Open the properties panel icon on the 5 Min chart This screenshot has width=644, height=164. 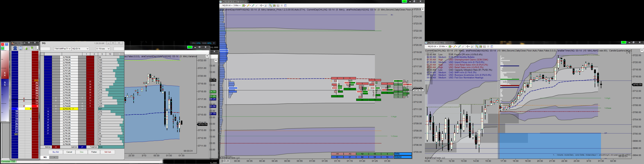click(x=286, y=5)
